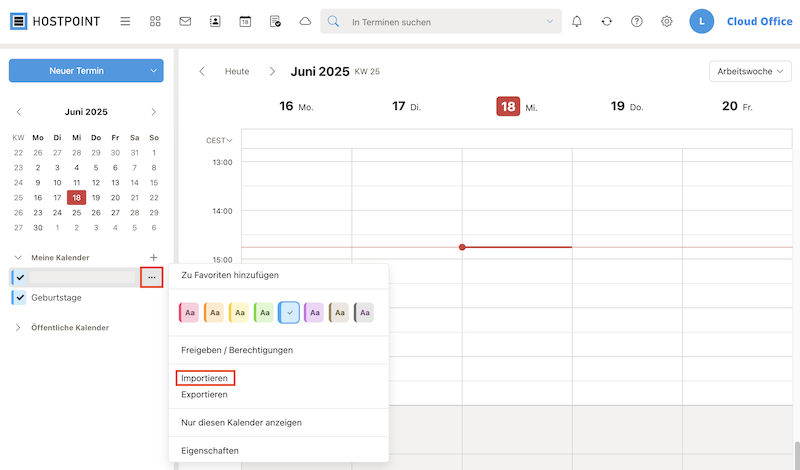Open the settings gear icon
800x470 pixels.
pyautogui.click(x=667, y=21)
